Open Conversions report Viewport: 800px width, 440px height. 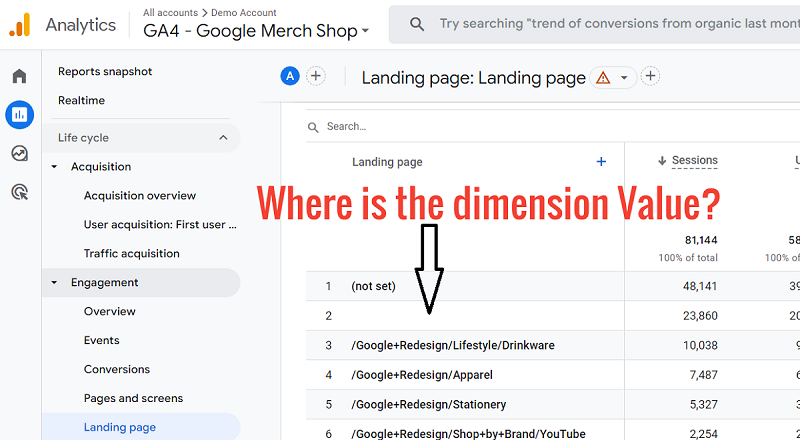tap(117, 370)
